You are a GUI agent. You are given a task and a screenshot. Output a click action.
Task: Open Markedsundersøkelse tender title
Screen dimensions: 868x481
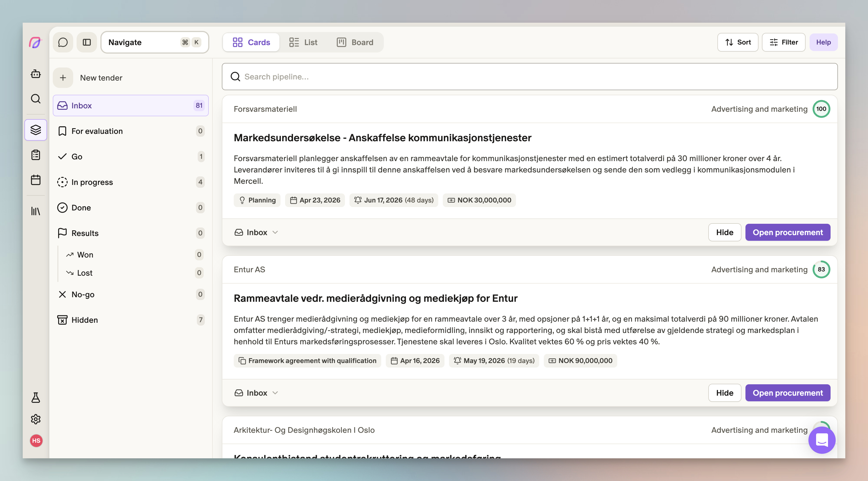coord(382,138)
